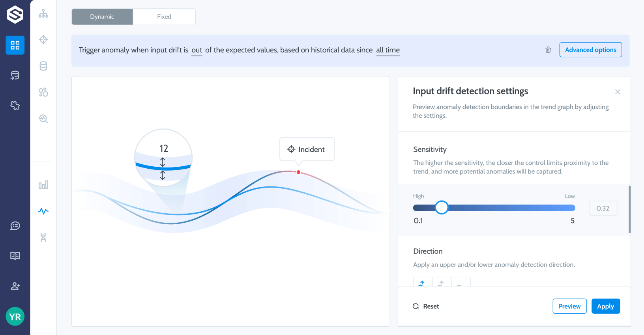Switch to the Dynamic tab
This screenshot has height=335, width=644.
(x=102, y=17)
